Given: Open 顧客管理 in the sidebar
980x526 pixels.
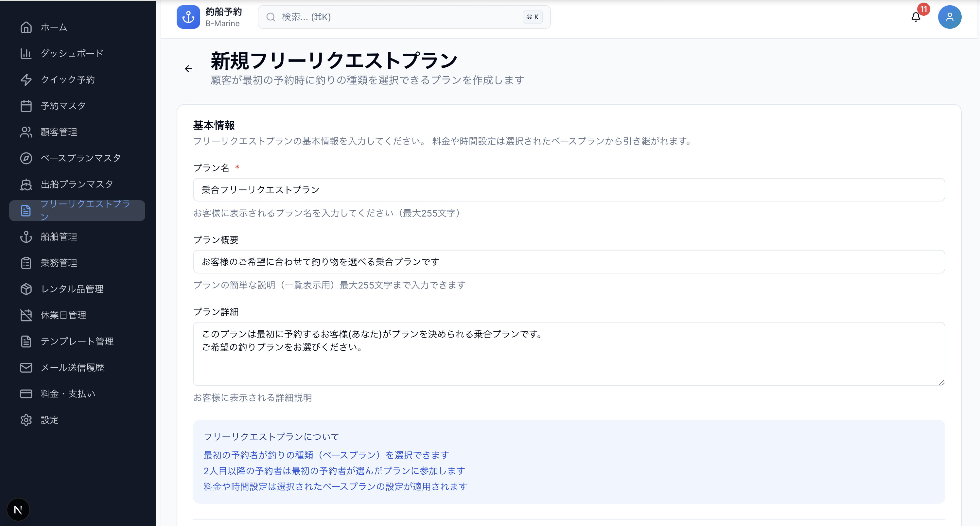Looking at the screenshot, I should click(59, 132).
